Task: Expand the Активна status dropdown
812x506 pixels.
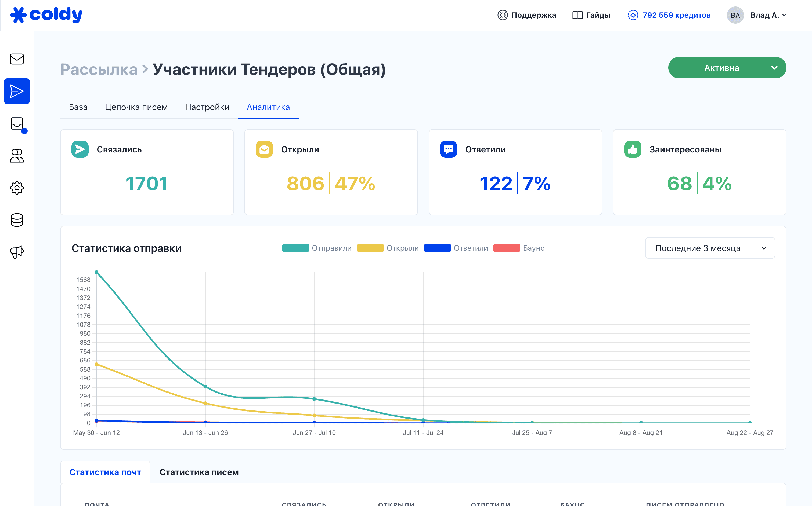Action: pyautogui.click(x=727, y=68)
